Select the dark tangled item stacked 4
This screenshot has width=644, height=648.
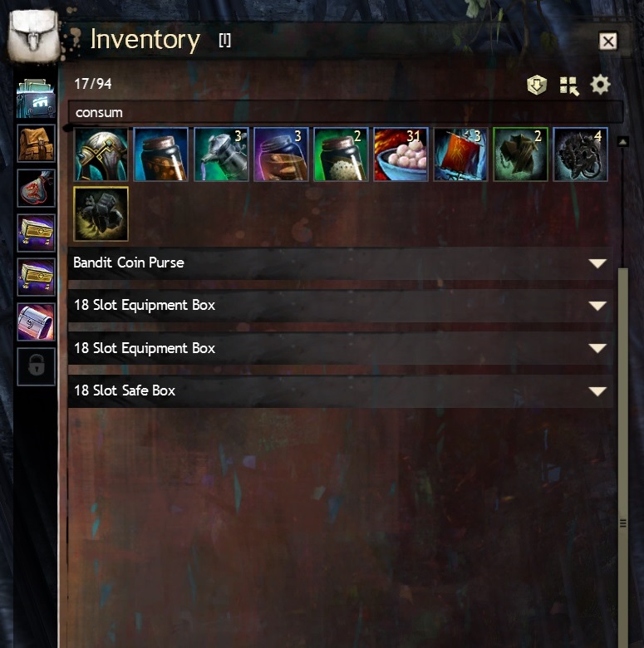tap(580, 155)
